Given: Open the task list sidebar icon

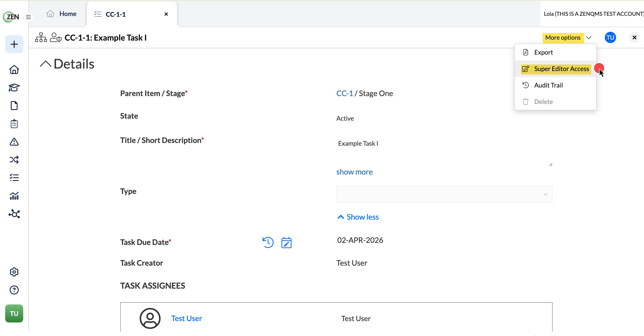Looking at the screenshot, I should click(x=14, y=177).
